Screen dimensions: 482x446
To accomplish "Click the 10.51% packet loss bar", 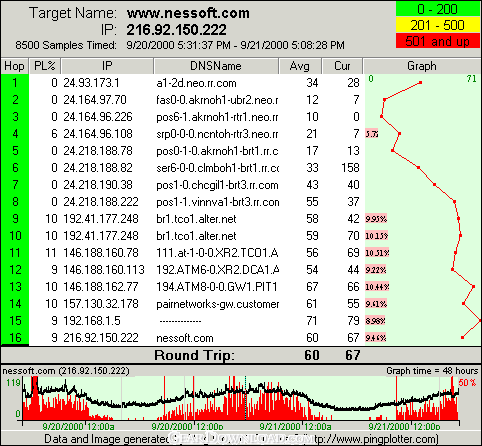I will pos(377,253).
